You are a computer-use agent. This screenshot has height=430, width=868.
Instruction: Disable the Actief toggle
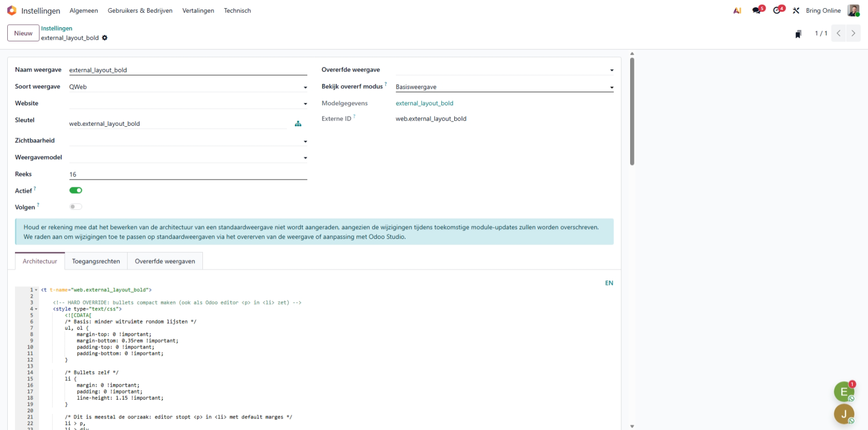click(x=76, y=190)
